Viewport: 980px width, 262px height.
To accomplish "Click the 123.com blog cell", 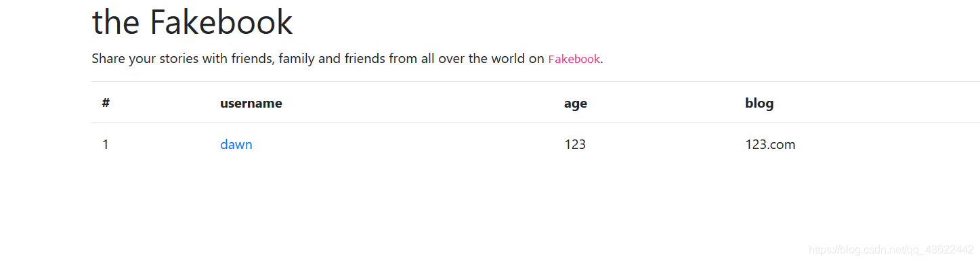I will 770,144.
